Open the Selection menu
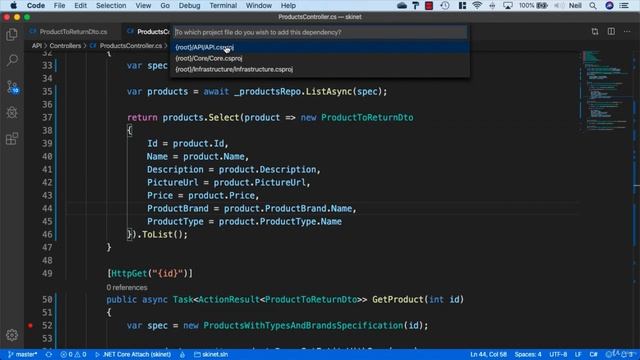Screen dimensions: 640x360 point(111,5)
